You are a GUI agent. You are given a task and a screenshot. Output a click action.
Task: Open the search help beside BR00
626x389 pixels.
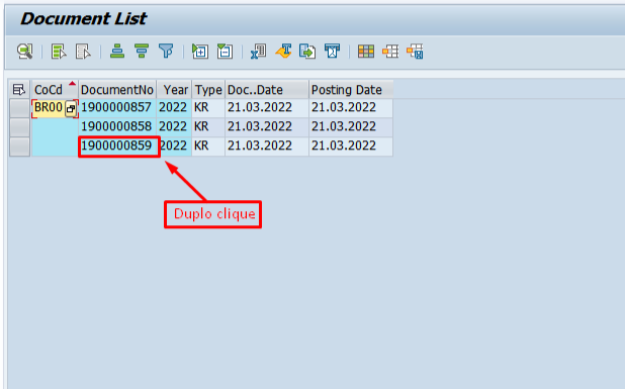pyautogui.click(x=71, y=108)
